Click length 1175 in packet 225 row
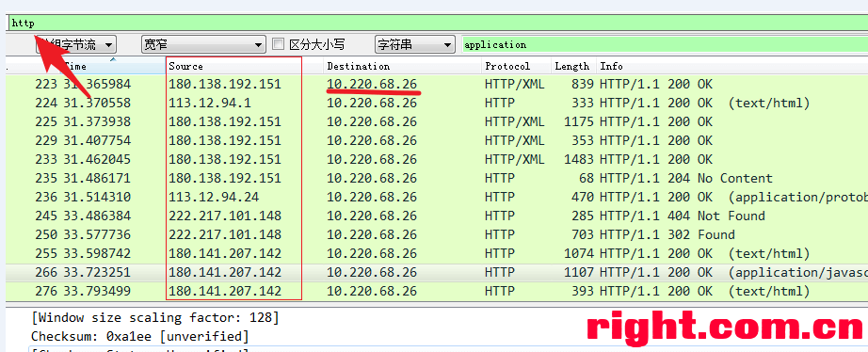868x352 pixels. [x=579, y=121]
